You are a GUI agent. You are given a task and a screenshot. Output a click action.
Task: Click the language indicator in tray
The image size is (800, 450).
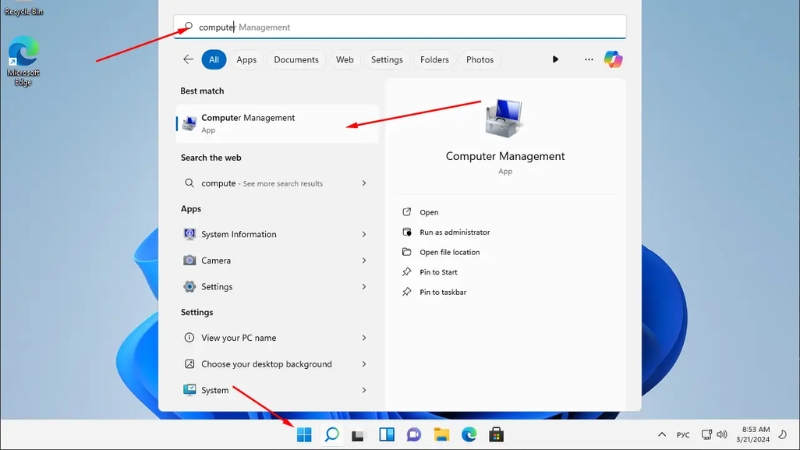(x=683, y=435)
